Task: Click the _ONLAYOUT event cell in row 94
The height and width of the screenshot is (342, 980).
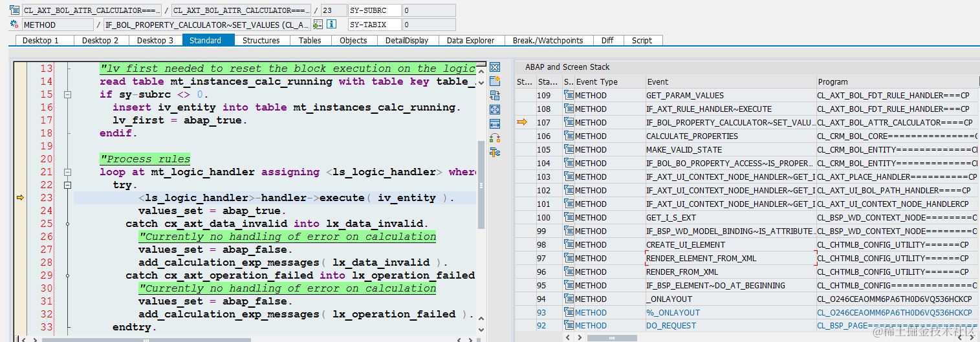Action: [731, 299]
